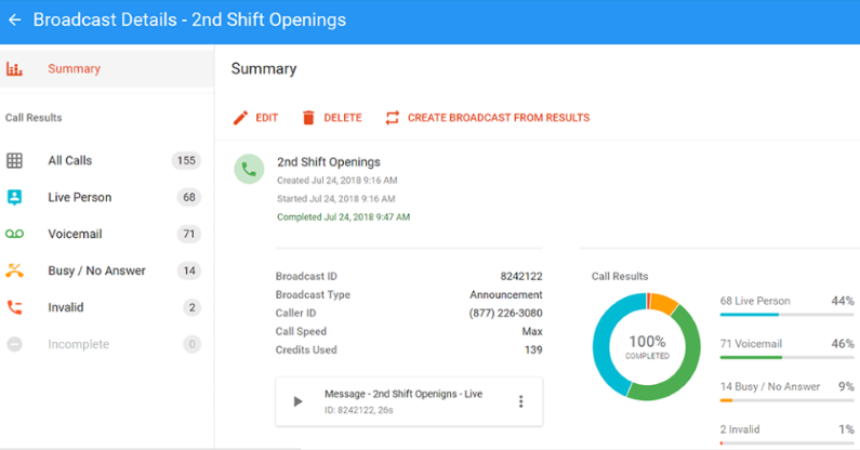Click the Summary bar chart icon
The image size is (860, 450).
pos(14,69)
